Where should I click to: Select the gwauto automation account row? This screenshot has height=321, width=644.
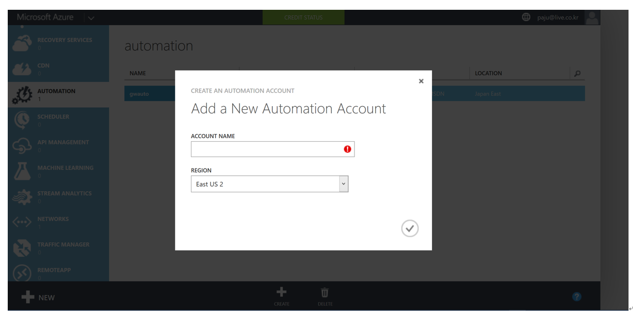[x=355, y=94]
